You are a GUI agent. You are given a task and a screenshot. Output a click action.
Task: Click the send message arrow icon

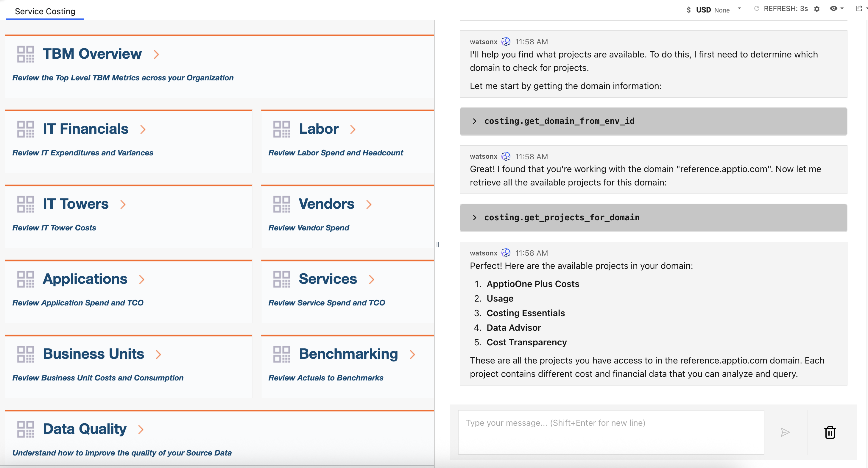click(x=785, y=432)
